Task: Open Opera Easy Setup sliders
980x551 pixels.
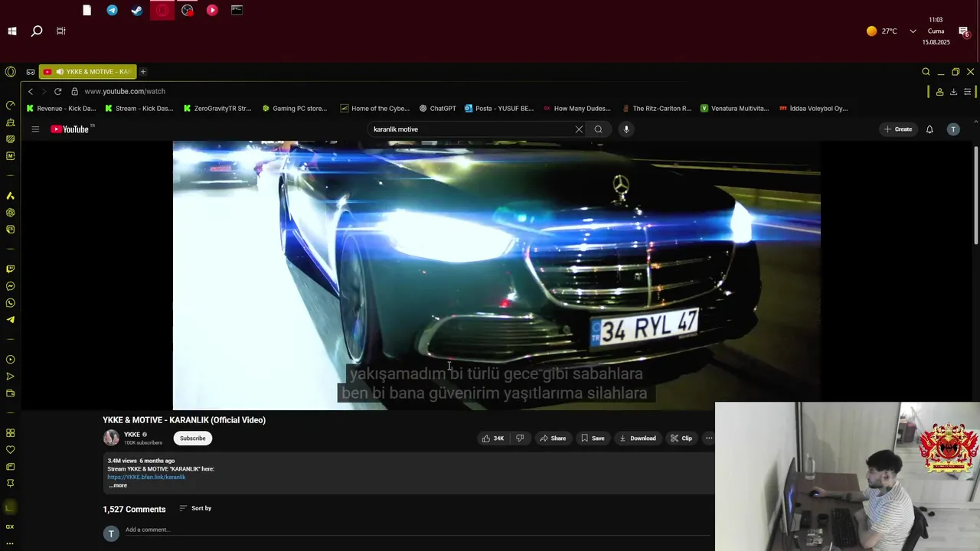Action: [968, 92]
